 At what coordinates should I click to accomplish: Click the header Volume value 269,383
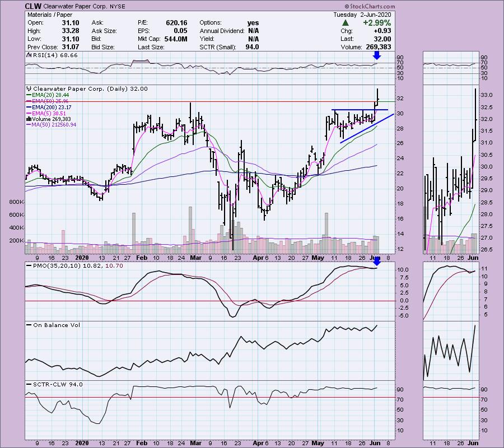point(379,47)
